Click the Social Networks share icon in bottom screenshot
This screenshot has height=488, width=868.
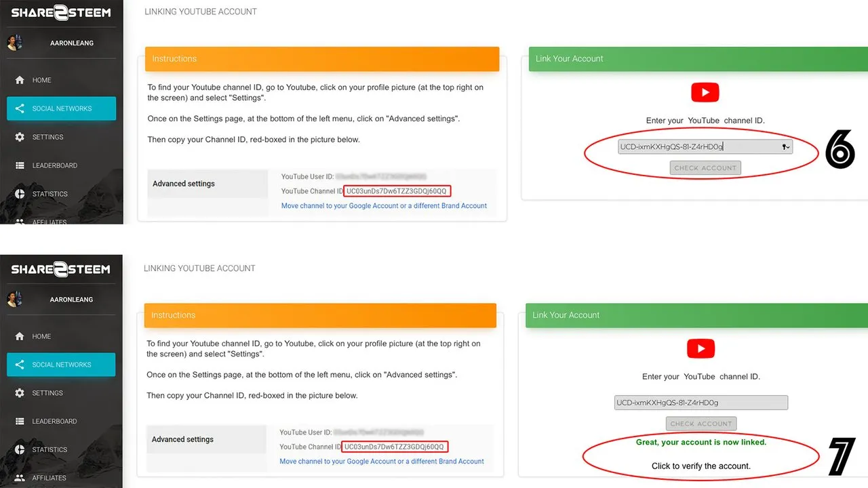[x=20, y=365]
